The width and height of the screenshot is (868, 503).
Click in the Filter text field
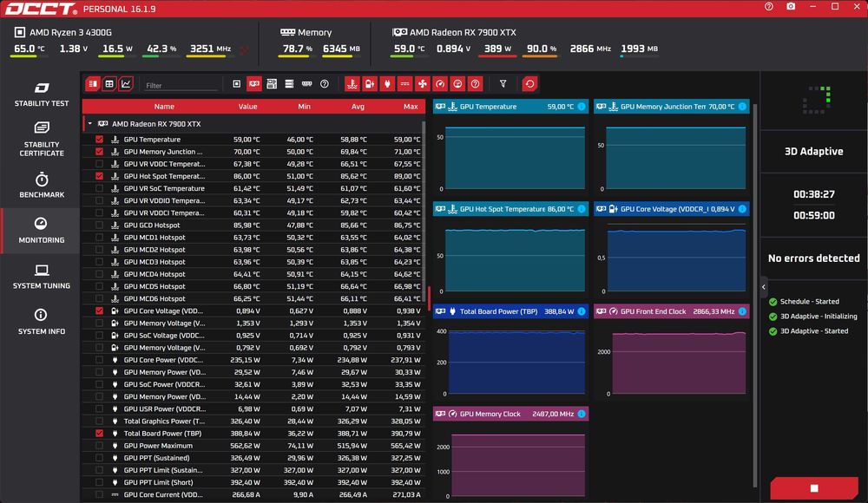click(181, 85)
